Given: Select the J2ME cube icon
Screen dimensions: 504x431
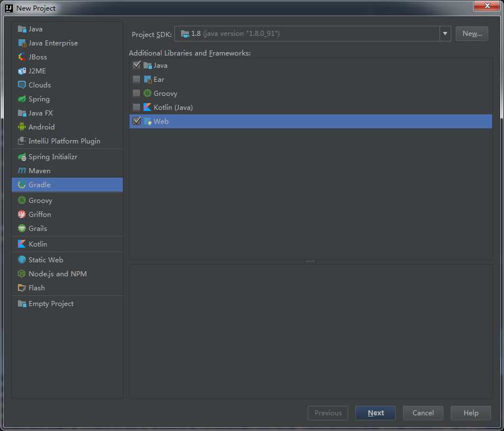Looking at the screenshot, I should coord(22,71).
